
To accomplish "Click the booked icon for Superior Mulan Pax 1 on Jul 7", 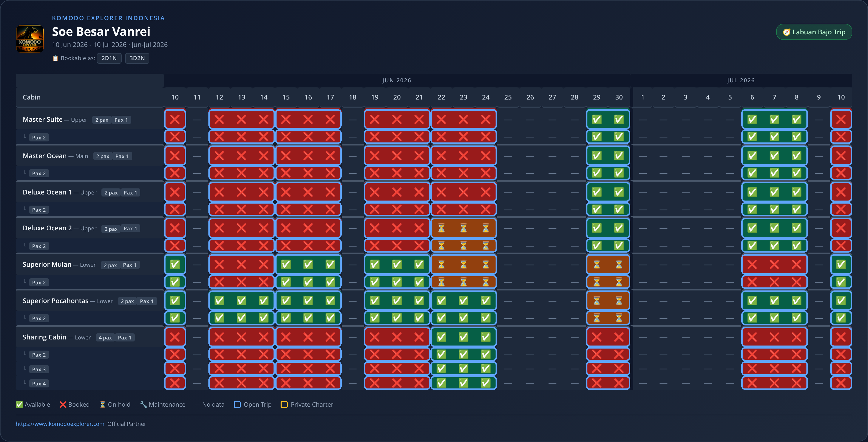I will point(774,264).
